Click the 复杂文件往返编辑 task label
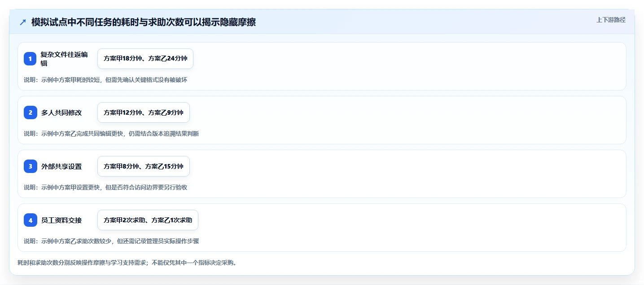The image size is (644, 285). (x=64, y=59)
